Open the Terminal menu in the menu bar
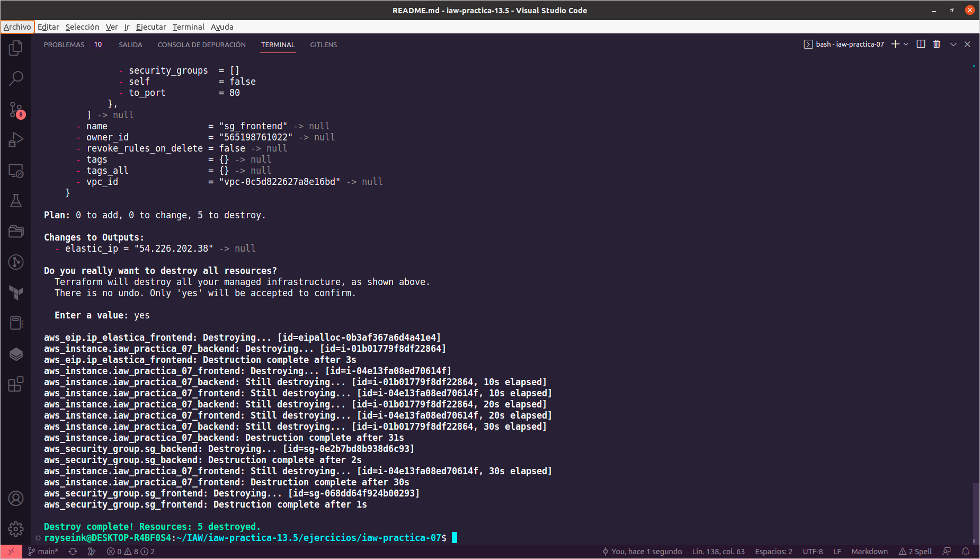 click(188, 27)
